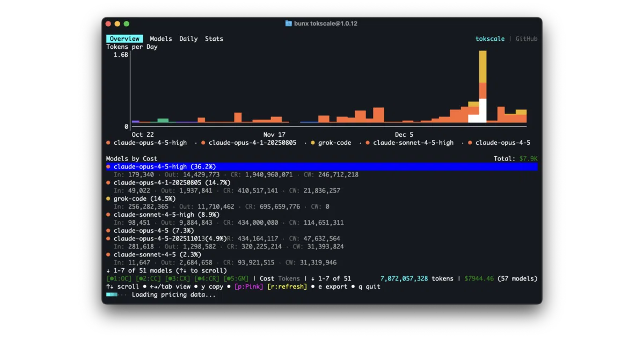Click the folder icon in window title

click(289, 24)
